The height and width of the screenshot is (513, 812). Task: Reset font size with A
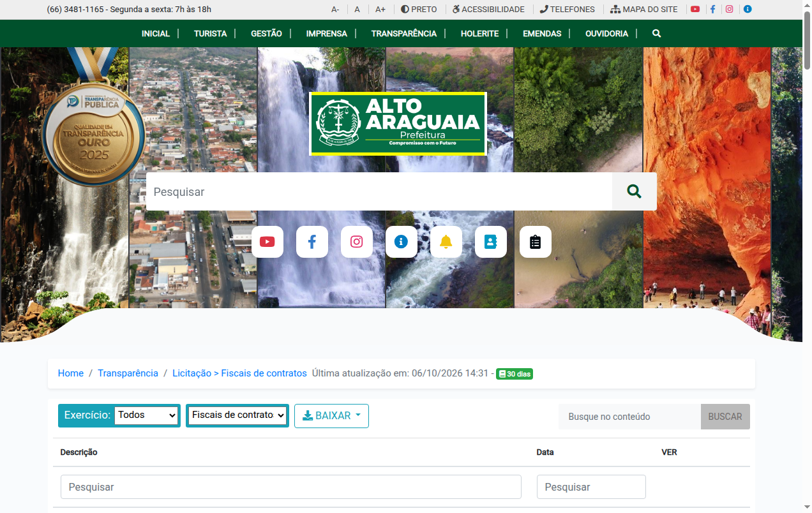pos(357,10)
